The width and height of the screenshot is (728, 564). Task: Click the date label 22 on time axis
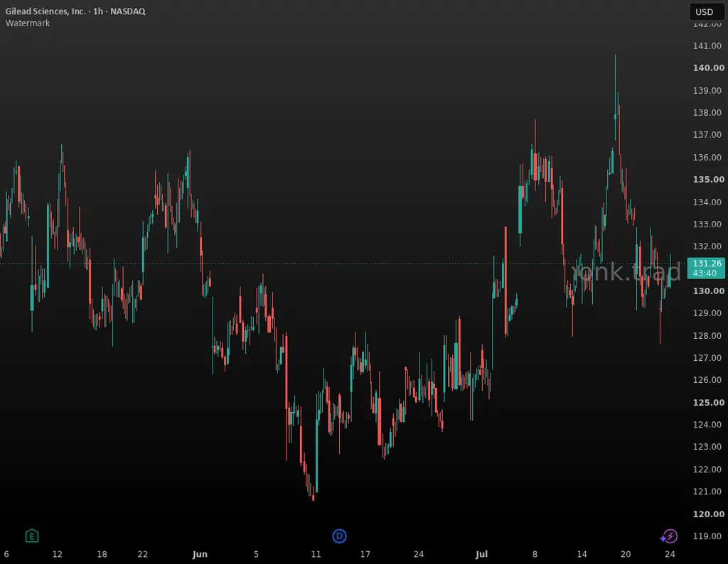(143, 554)
